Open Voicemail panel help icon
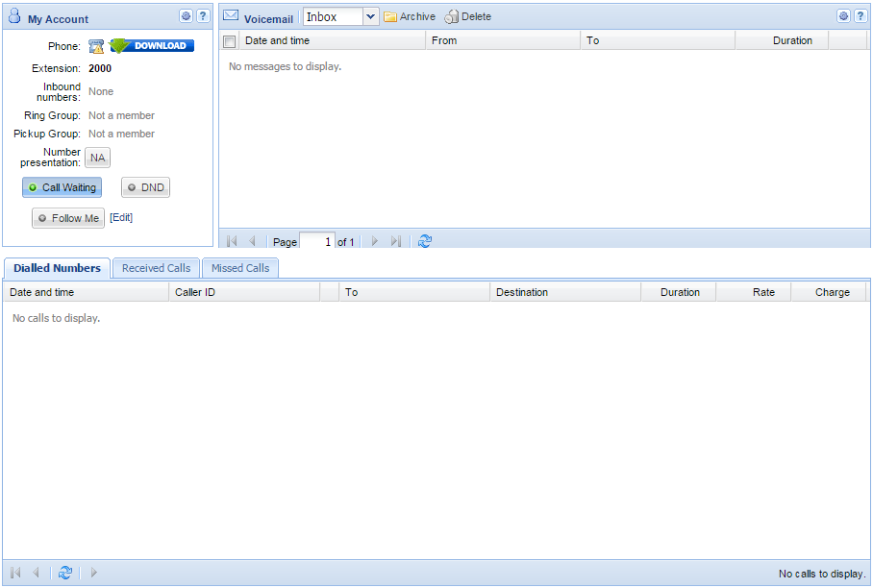Screen dimensions: 873x588 tap(861, 16)
